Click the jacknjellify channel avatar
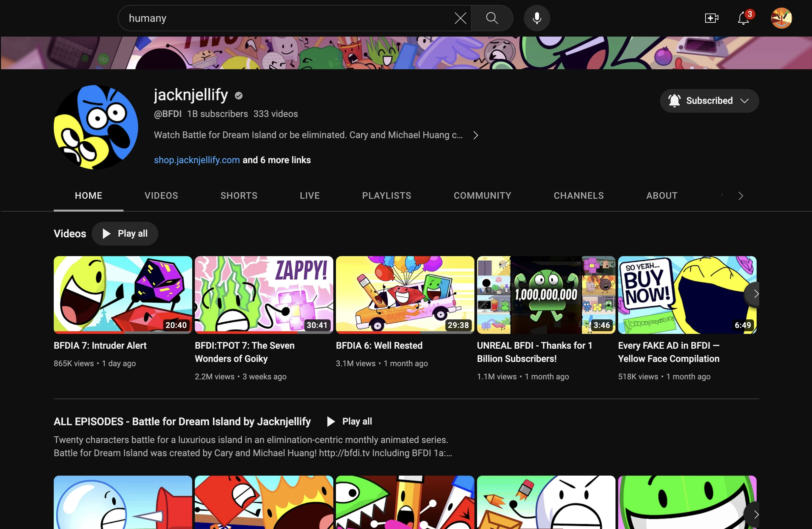Viewport: 812px width, 529px height. click(96, 126)
